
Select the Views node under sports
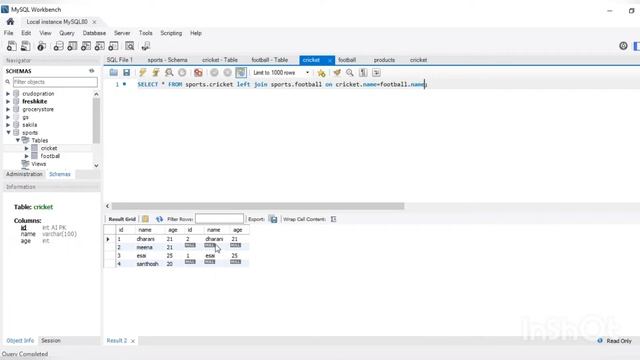coord(38,164)
